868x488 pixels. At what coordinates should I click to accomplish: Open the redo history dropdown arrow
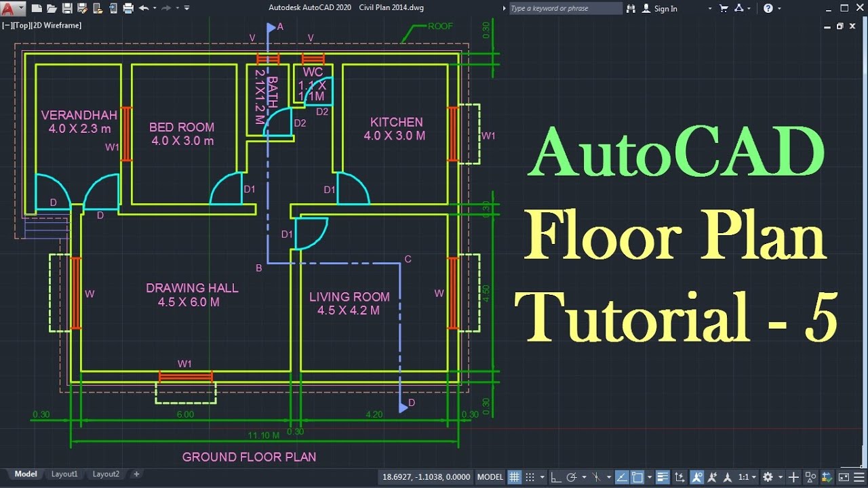coord(177,8)
